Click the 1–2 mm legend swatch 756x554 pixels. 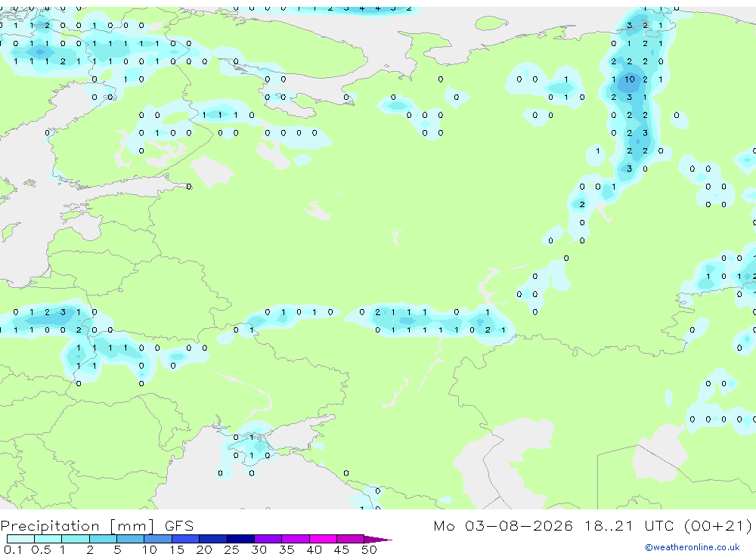(x=75, y=539)
